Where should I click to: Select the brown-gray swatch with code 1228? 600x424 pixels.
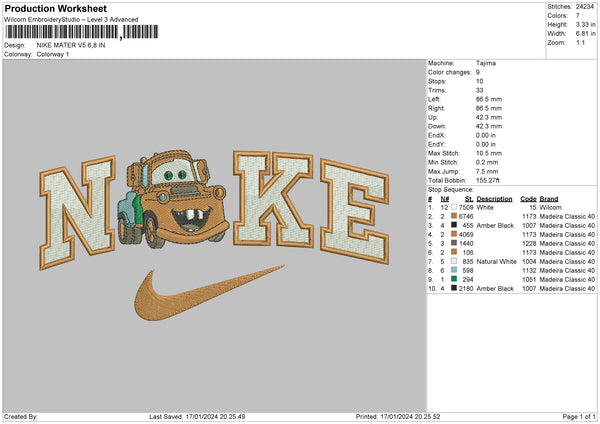click(454, 243)
